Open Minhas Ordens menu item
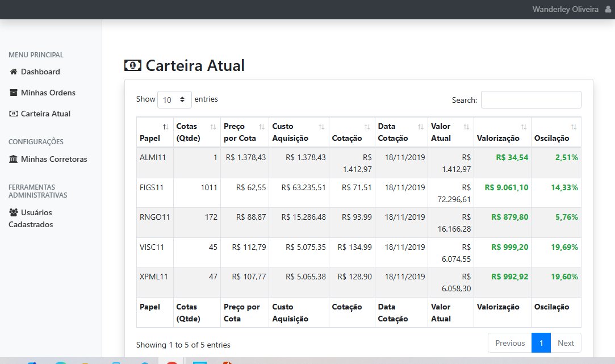This screenshot has height=364, width=615. (x=48, y=93)
